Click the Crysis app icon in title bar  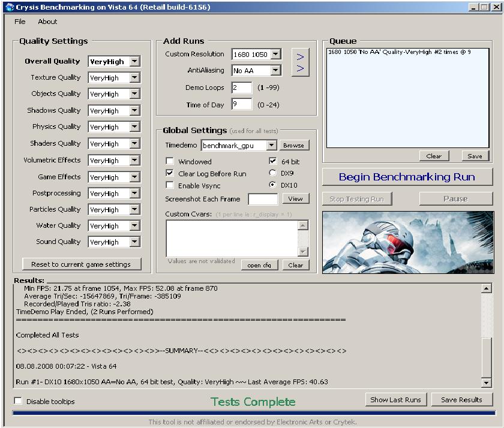8,7
